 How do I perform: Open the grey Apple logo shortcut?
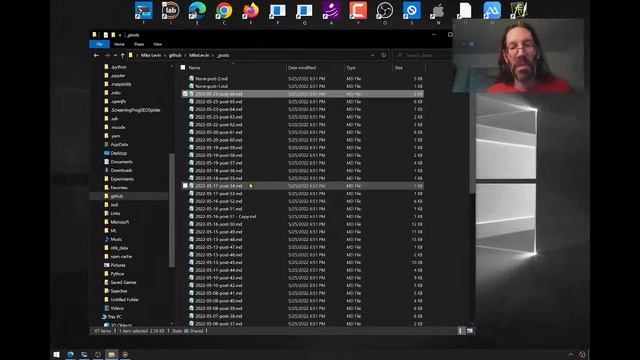click(x=438, y=11)
